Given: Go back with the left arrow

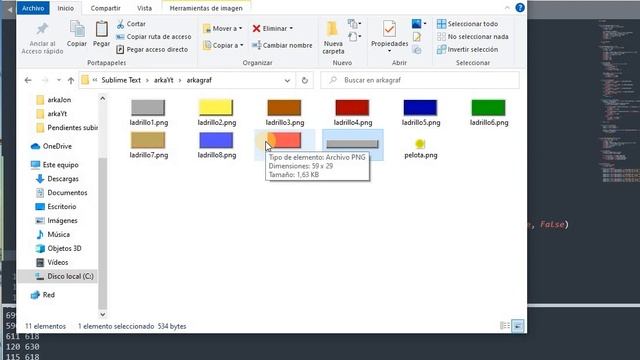Looking at the screenshot, I should tap(28, 80).
